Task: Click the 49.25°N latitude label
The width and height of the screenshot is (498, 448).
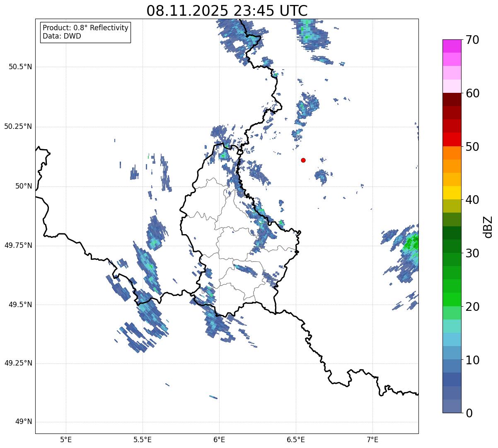Action: (x=18, y=363)
